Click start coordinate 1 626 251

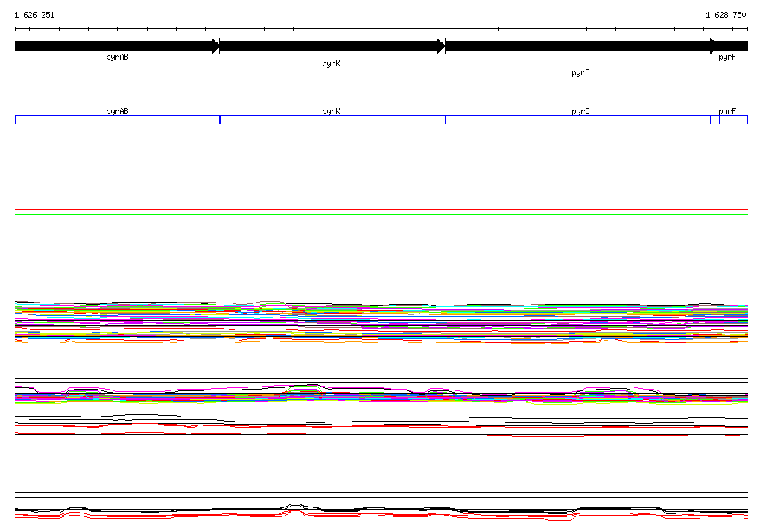pos(34,15)
